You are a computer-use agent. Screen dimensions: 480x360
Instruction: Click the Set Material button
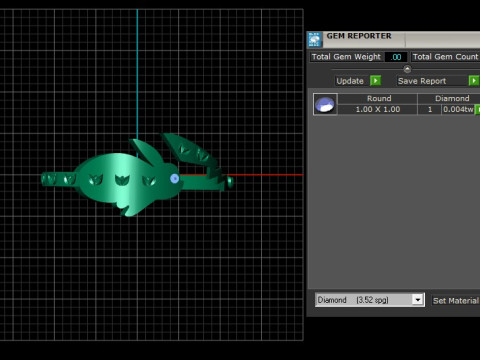[x=455, y=301]
